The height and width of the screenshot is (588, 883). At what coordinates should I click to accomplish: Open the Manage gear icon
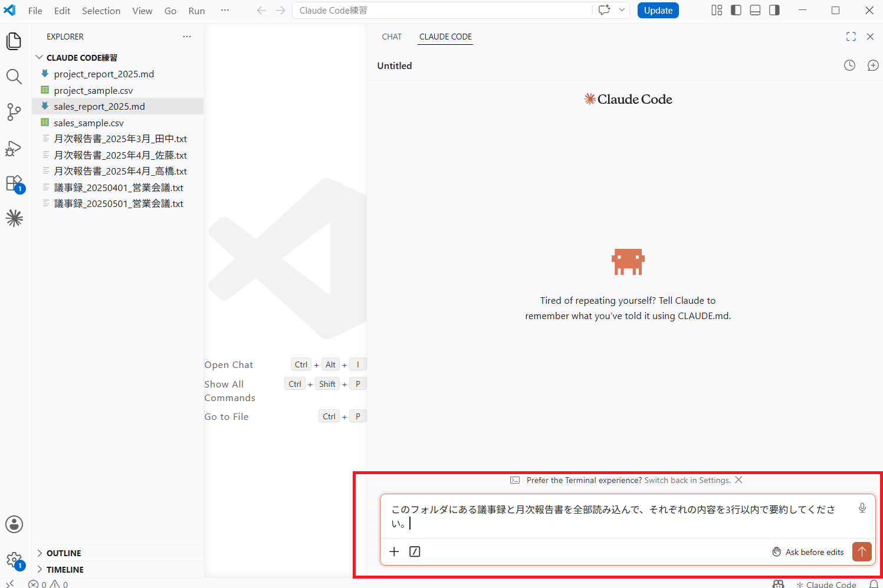click(14, 560)
